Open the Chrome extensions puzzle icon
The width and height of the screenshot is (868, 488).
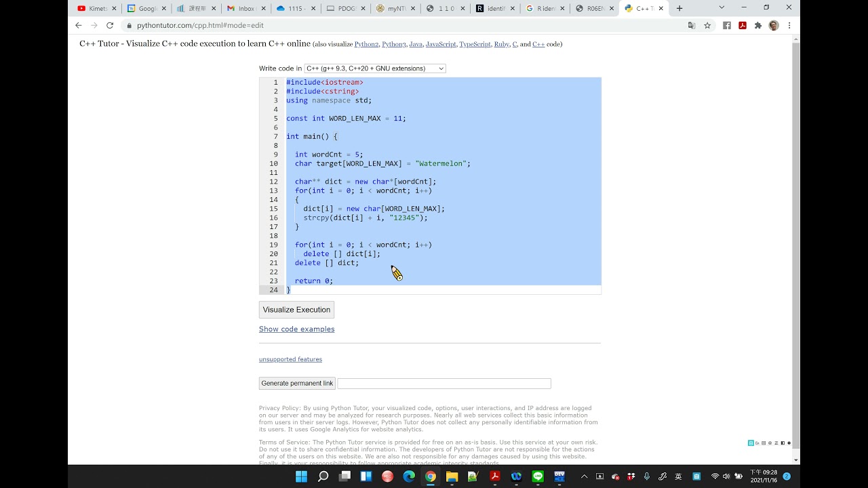pyautogui.click(x=758, y=25)
